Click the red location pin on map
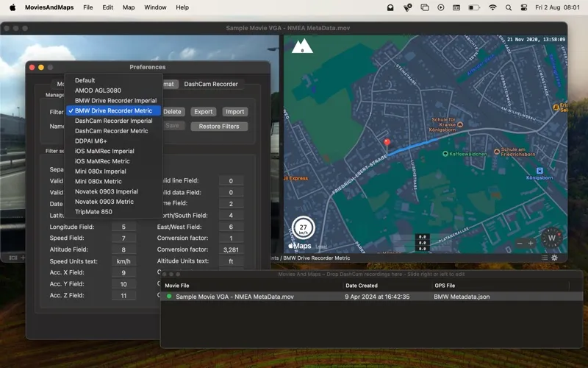This screenshot has height=368, width=588. point(387,143)
